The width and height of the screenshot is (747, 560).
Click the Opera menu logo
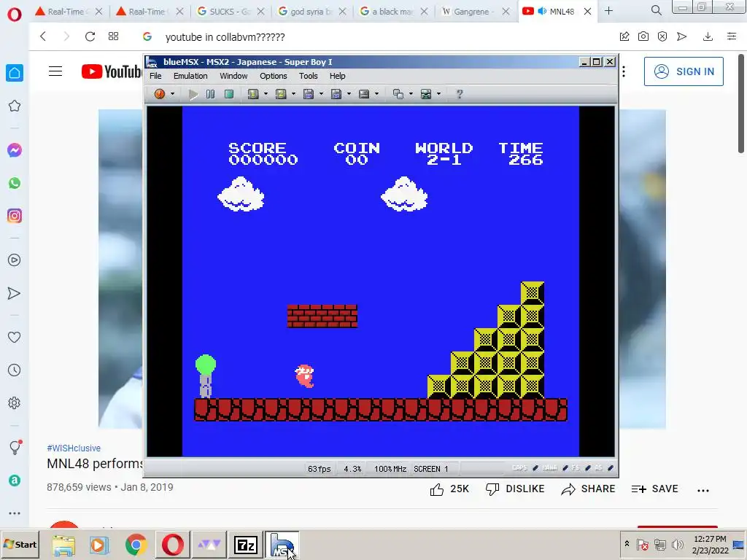[x=15, y=15]
